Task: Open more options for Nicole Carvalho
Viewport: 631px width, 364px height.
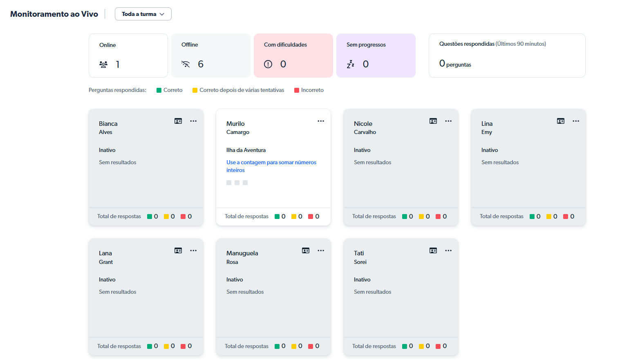Action: (448, 121)
